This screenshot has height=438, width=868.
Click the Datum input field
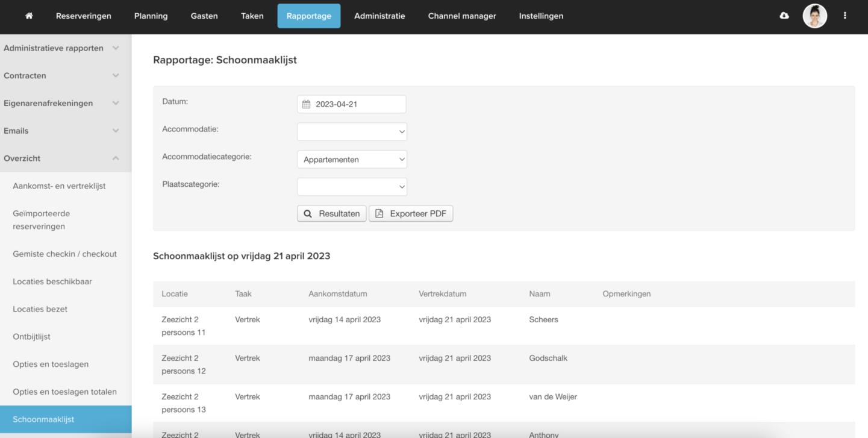coord(358,104)
